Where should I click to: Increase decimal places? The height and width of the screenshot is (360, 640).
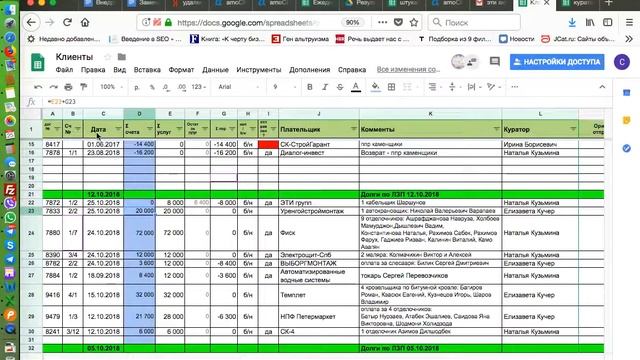[x=182, y=87]
